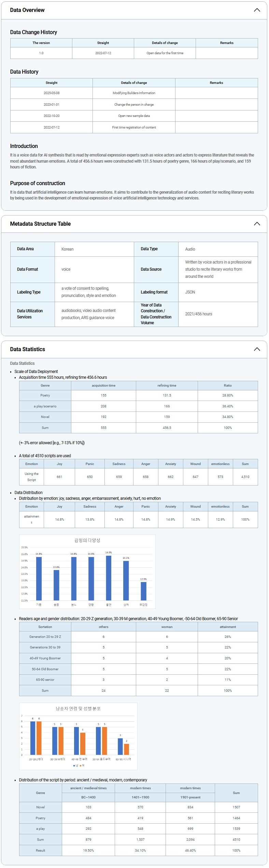Click the shortest 12.9% bar in emotion chart
The image size is (269, 868).
click(x=143, y=591)
